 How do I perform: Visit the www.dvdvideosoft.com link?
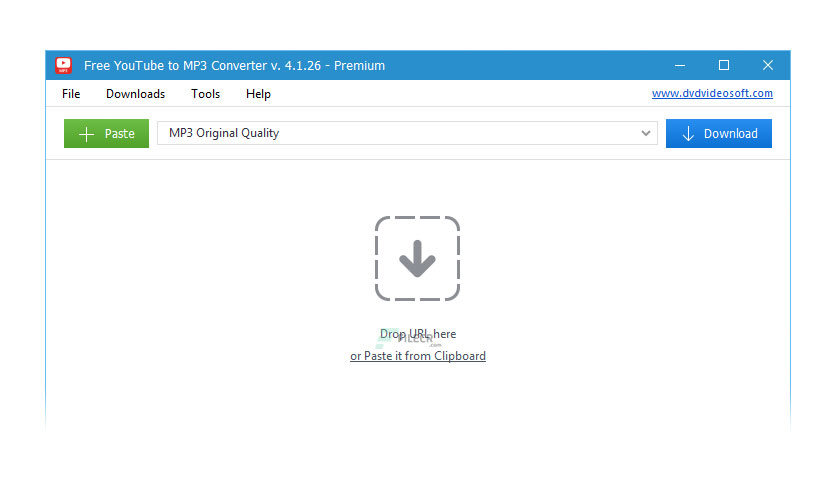pos(712,93)
